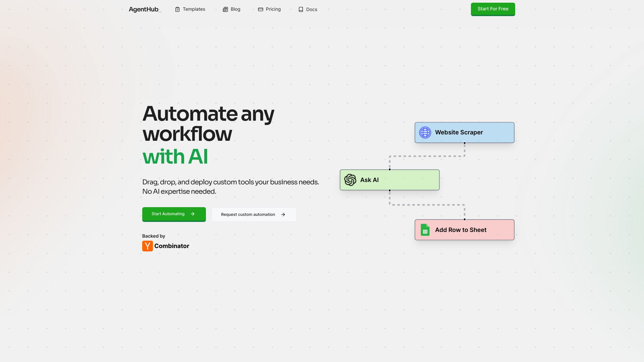Click the Start Automating button
Image resolution: width=644 pixels, height=362 pixels.
coord(174,214)
